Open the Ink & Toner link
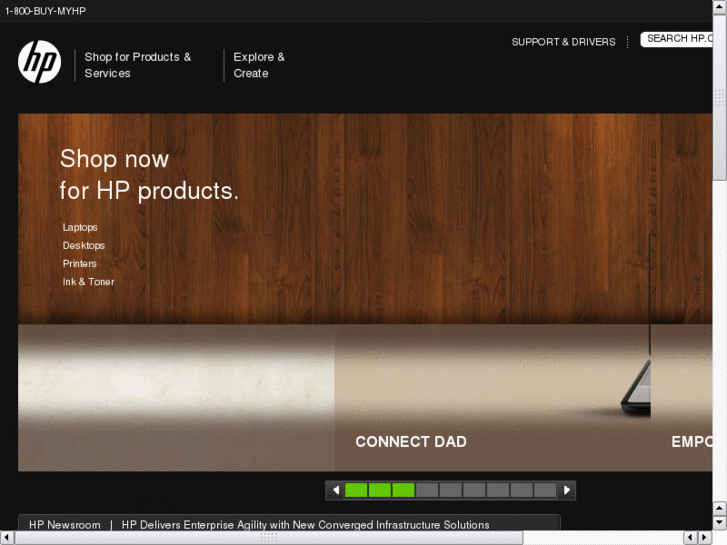Viewport: 727px width, 545px height. tap(88, 282)
